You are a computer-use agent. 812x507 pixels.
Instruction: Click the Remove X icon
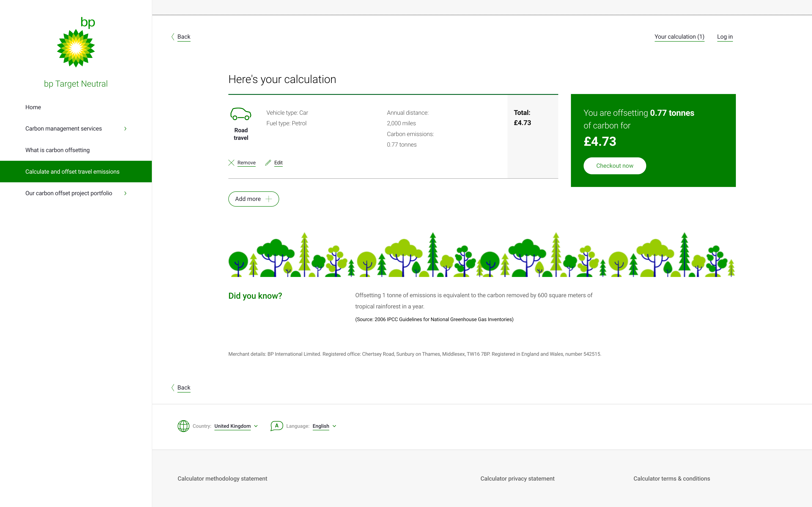tap(231, 163)
